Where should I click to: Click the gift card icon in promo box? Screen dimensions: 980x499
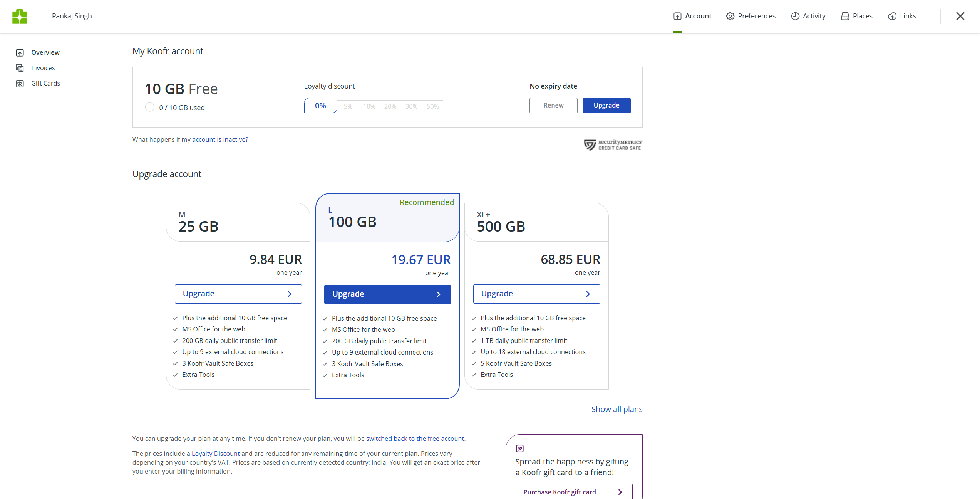coord(519,448)
